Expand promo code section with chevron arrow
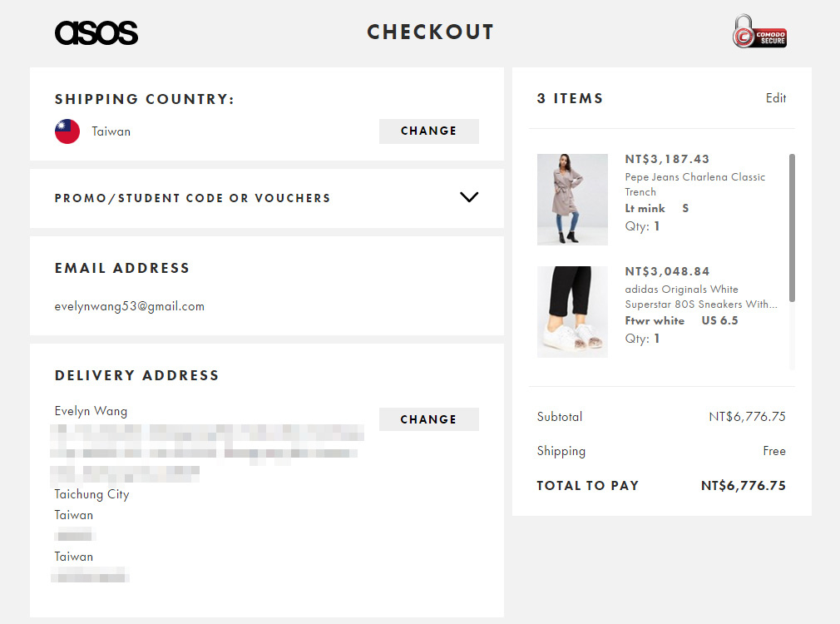The height and width of the screenshot is (624, 840). (469, 197)
